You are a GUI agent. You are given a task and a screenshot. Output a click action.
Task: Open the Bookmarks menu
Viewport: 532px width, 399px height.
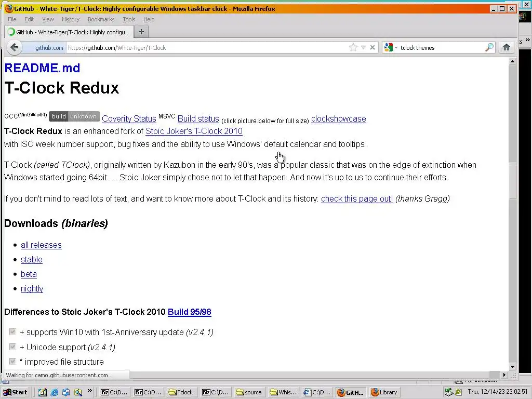point(101,19)
